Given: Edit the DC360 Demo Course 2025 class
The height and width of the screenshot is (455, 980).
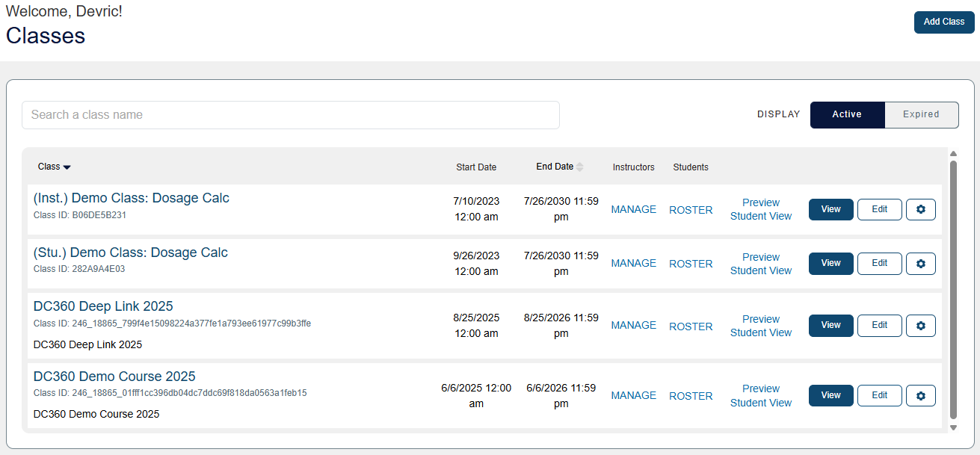Looking at the screenshot, I should coord(879,396).
